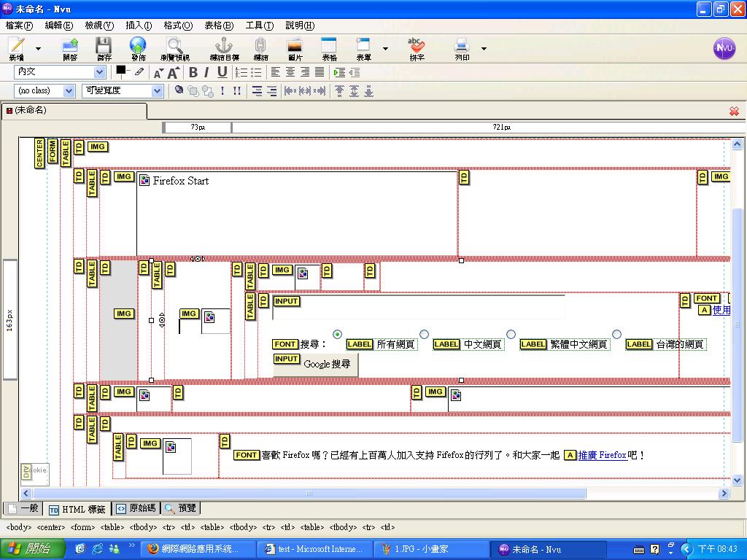Screen dimensions: 747x560
Task: Outdent the text
Action: (x=355, y=72)
